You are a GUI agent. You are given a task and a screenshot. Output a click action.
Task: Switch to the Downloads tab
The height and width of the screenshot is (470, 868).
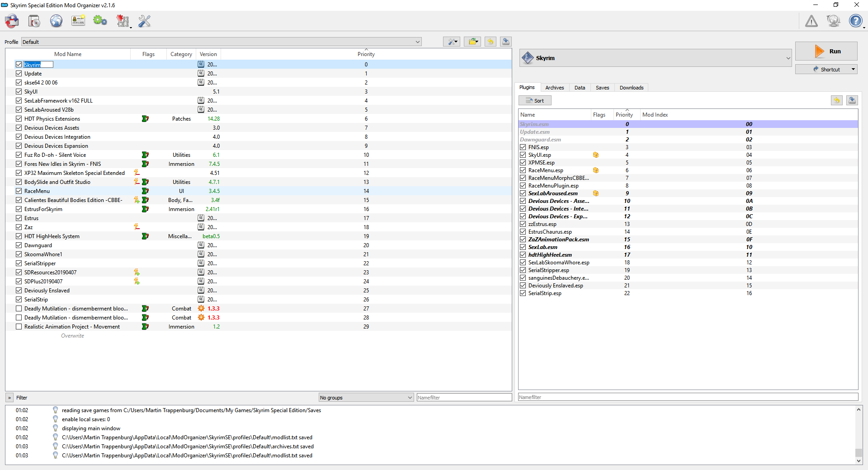click(x=632, y=88)
